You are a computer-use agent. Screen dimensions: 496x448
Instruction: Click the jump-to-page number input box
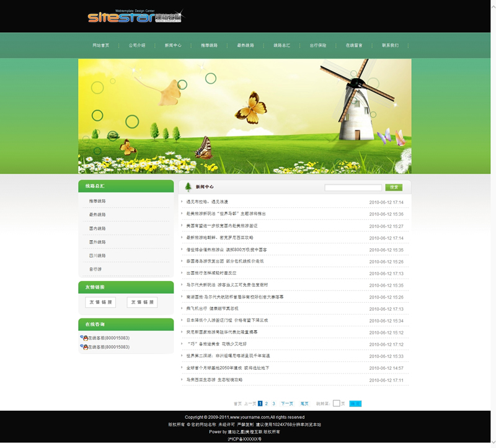coord(336,403)
